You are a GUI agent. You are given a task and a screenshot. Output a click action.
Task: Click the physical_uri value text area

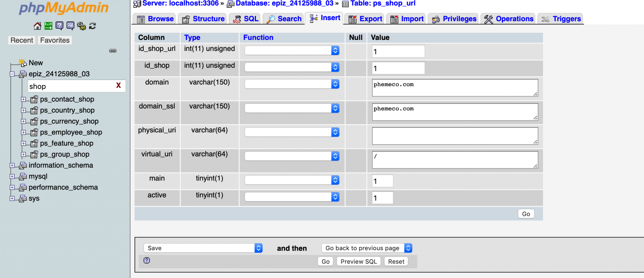455,136
